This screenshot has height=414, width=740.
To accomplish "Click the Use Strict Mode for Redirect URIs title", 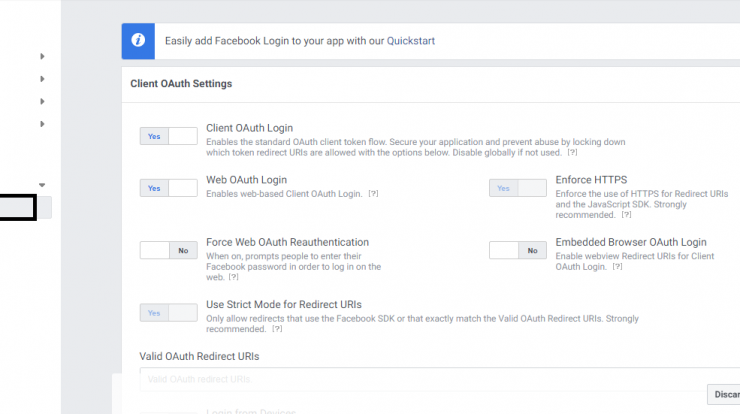I will pyautogui.click(x=284, y=304).
